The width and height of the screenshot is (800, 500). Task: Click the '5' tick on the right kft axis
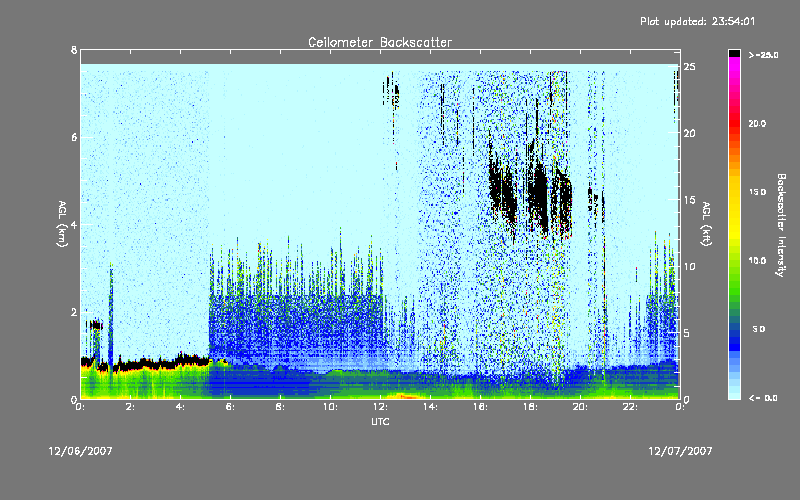[687, 333]
